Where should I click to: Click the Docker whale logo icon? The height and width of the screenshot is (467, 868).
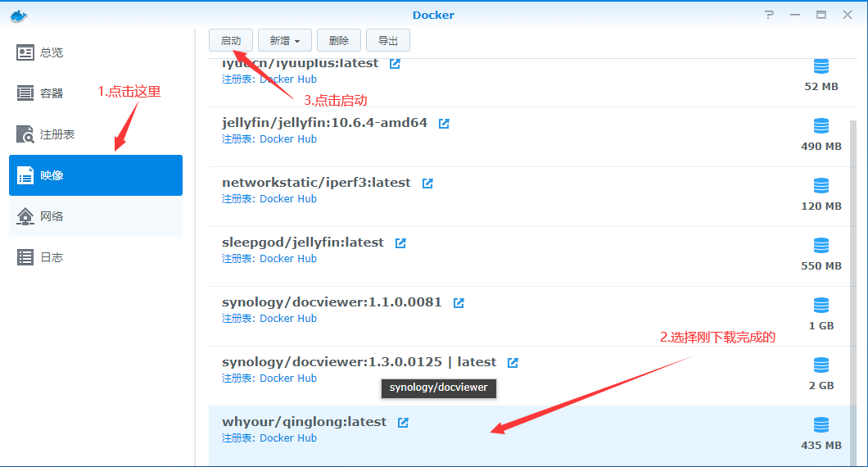(18, 16)
